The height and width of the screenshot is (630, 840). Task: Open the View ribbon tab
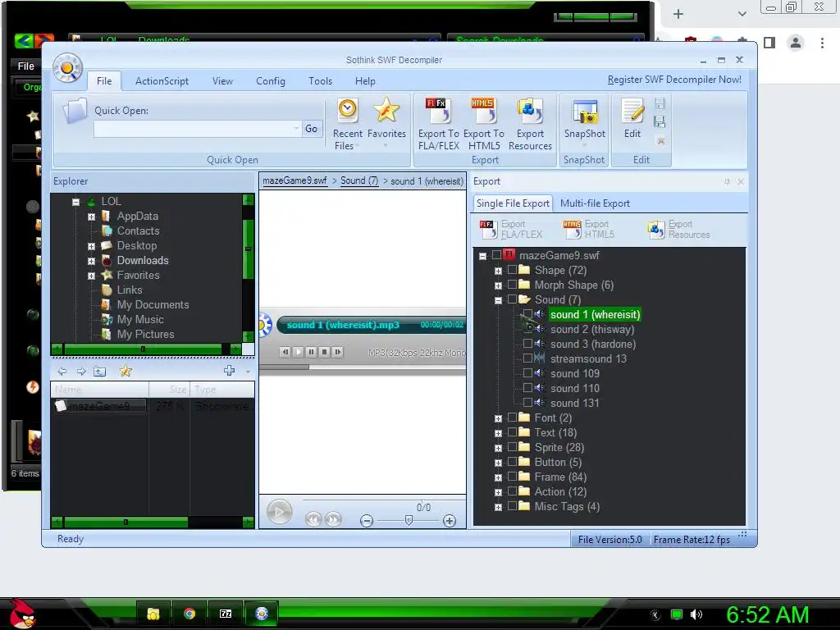coord(222,81)
